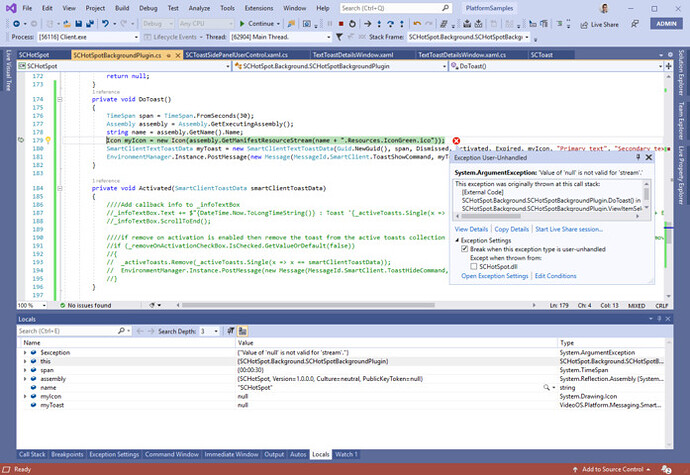Screen dimensions: 690x475
Task: Collapse the Exception Settings section
Action: [x=457, y=240]
